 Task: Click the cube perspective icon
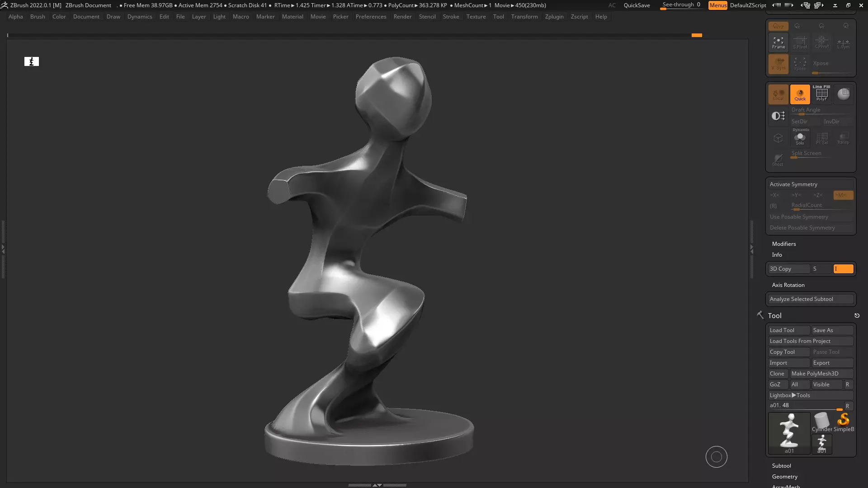pyautogui.click(x=778, y=138)
